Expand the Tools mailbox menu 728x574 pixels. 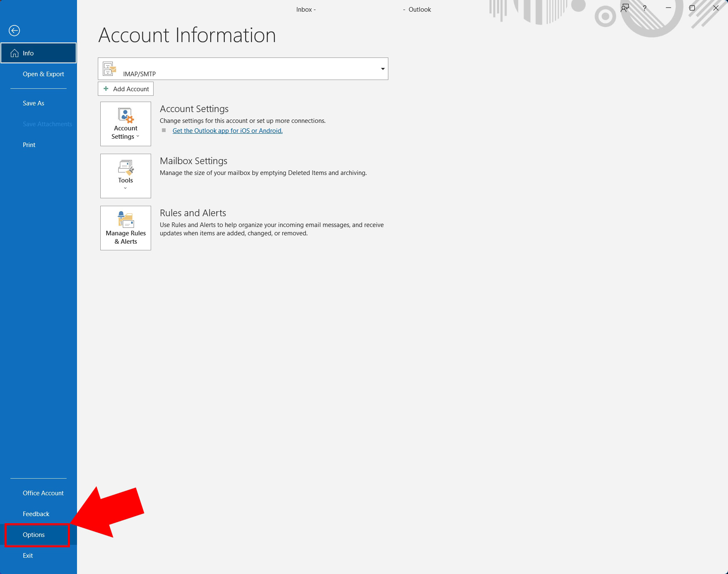point(126,176)
